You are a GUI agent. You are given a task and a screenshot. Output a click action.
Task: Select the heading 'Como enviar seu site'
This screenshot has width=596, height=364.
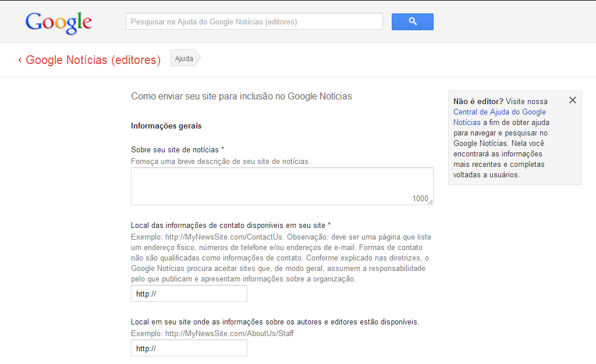[x=241, y=97]
